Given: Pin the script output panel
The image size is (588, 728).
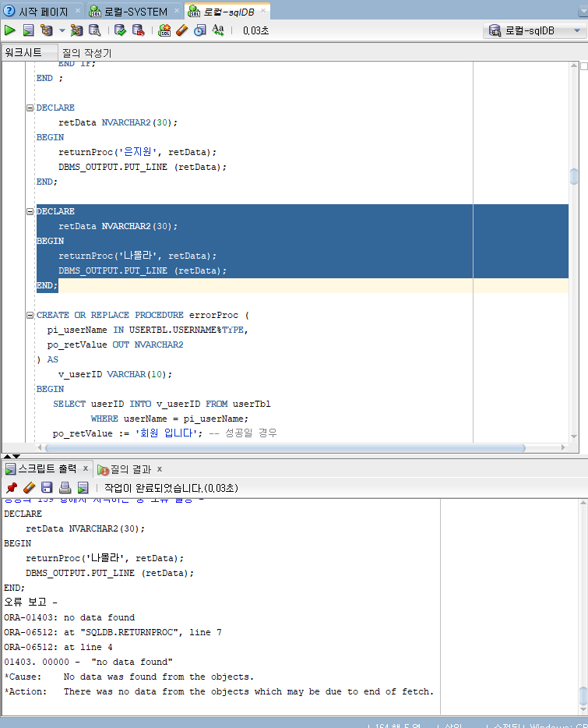Looking at the screenshot, I should tap(12, 487).
